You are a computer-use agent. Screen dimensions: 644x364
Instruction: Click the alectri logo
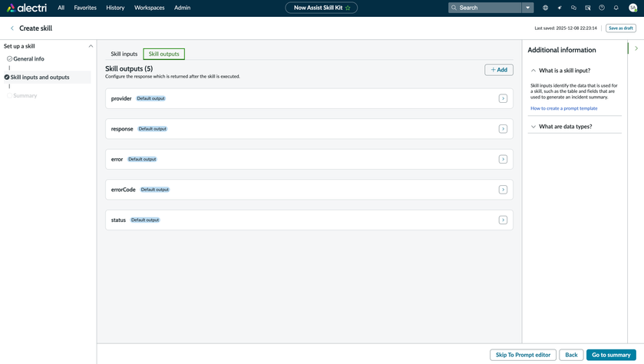[27, 8]
